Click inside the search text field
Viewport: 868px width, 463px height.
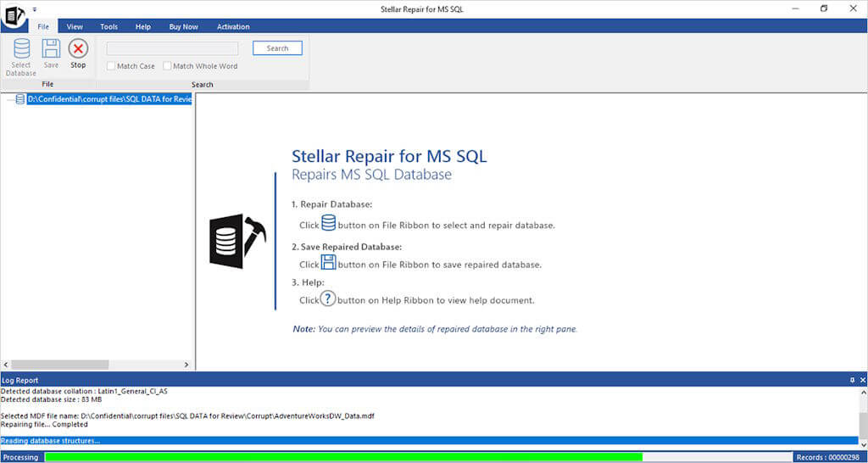[x=172, y=48]
